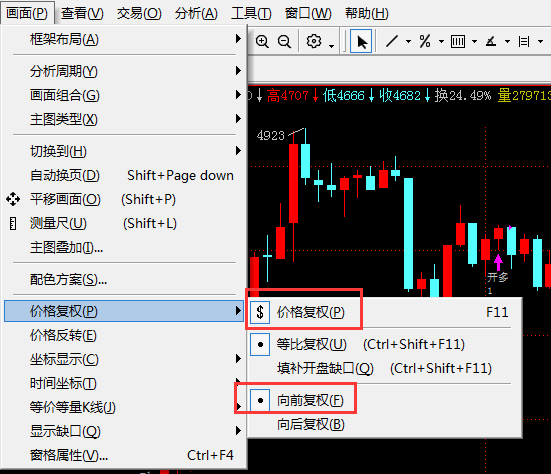Expand 框架布局(A) submenu
This screenshot has width=551, height=474.
(x=124, y=39)
